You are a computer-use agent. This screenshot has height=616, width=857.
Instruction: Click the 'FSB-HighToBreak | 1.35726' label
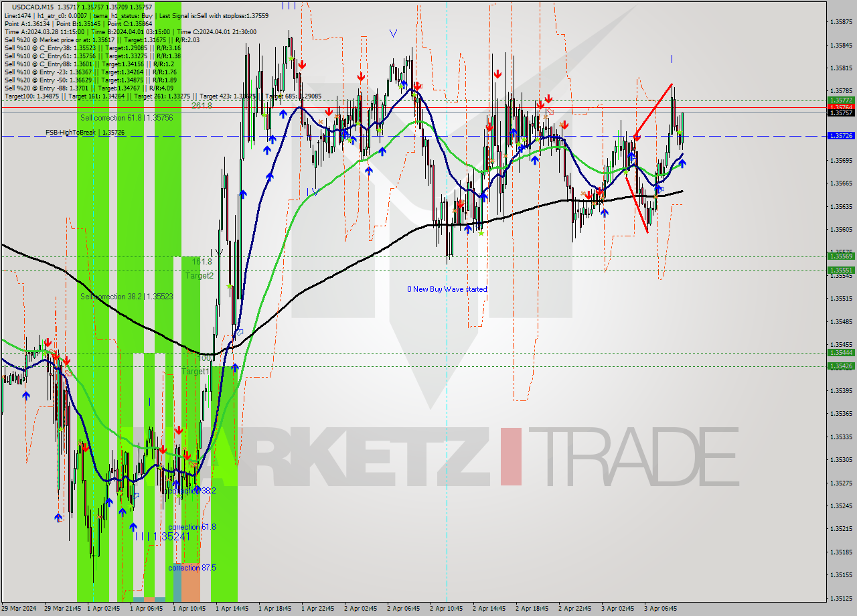click(85, 133)
